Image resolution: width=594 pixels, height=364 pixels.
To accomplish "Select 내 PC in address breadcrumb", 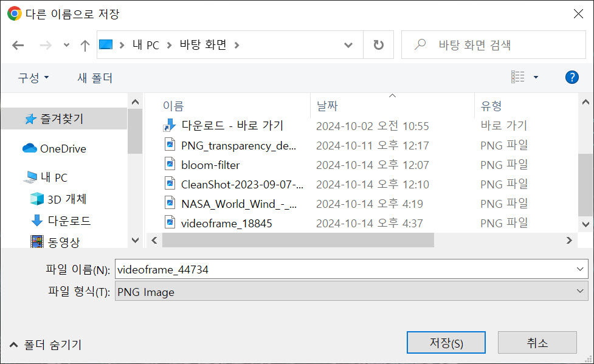I will [x=146, y=45].
